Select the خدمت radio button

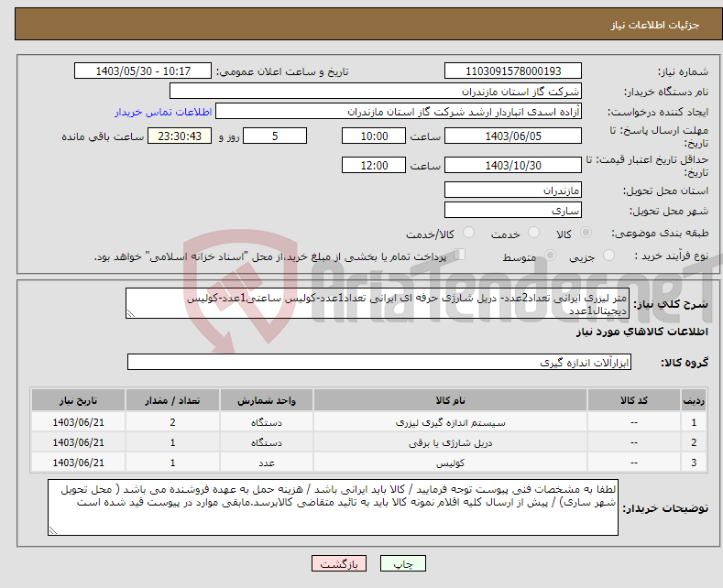(x=533, y=233)
